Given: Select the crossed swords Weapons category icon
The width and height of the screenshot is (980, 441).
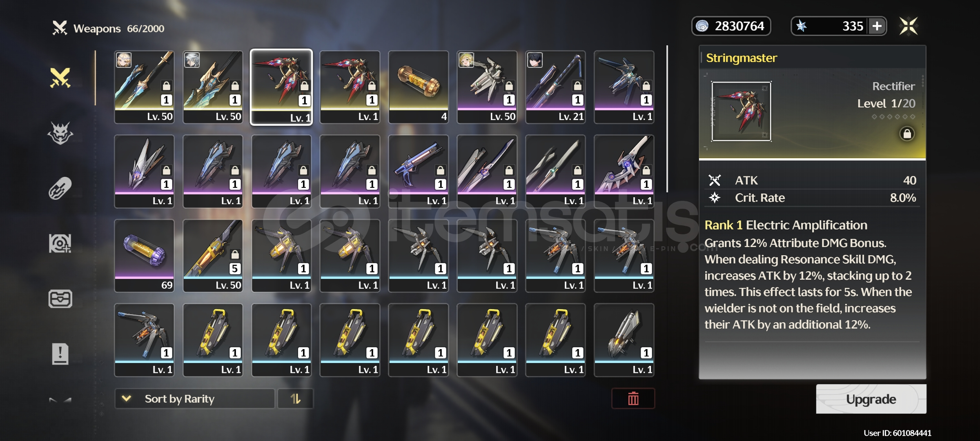Looking at the screenshot, I should [60, 78].
